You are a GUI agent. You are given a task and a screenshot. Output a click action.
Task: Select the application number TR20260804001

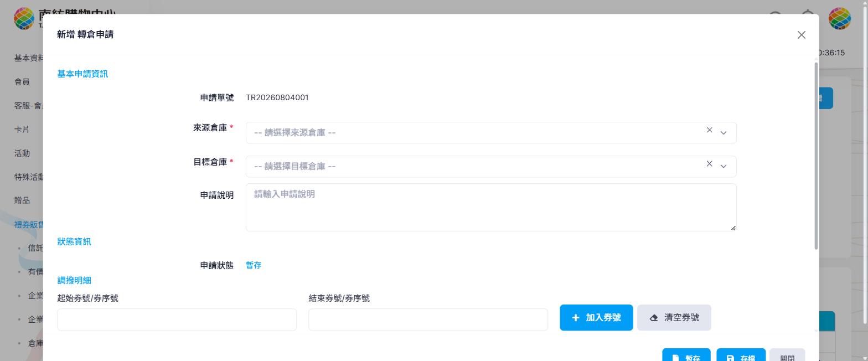click(x=277, y=97)
